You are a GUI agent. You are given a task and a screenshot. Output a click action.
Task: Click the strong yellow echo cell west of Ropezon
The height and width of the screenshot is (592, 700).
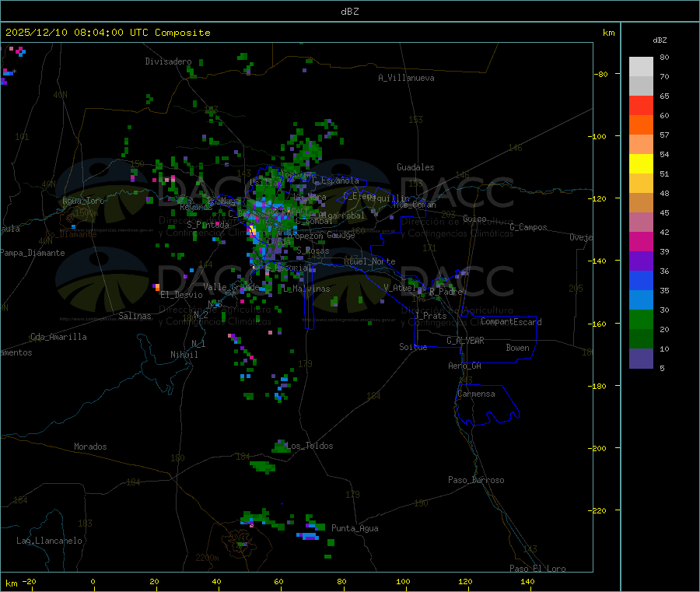click(252, 231)
